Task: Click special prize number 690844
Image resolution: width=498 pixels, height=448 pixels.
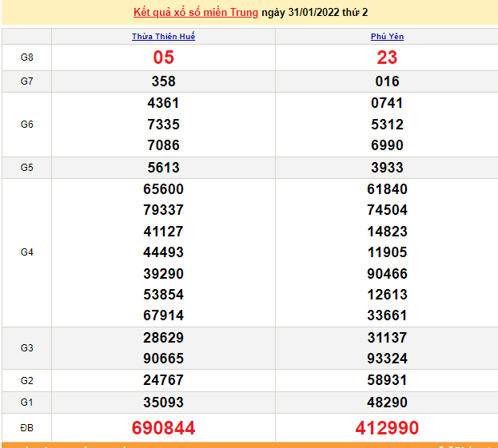Action: [x=163, y=428]
